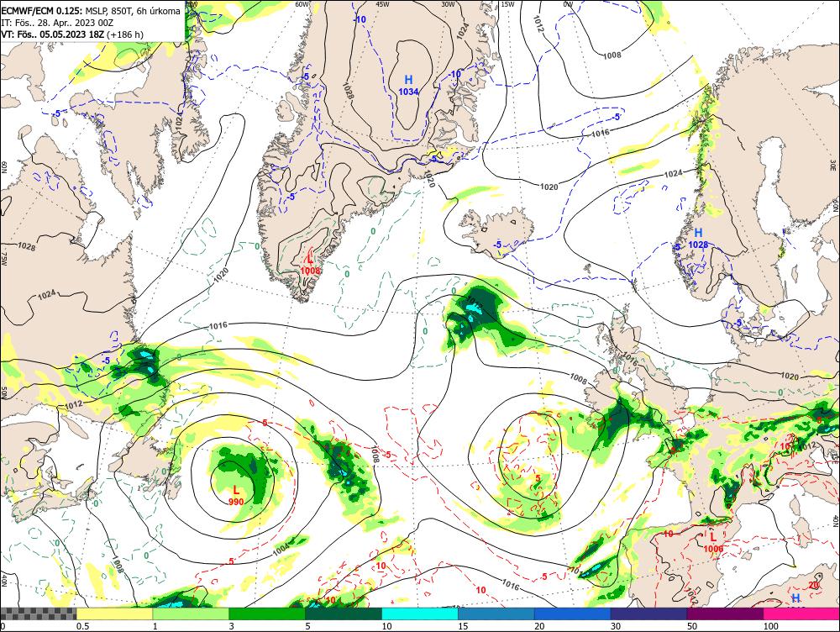Select the dark green 5–10 legend swatch
This screenshot has height=632, width=840.
(x=344, y=614)
